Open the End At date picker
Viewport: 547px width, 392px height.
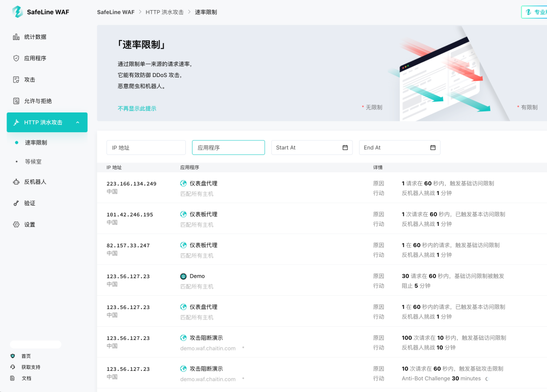[x=400, y=147]
